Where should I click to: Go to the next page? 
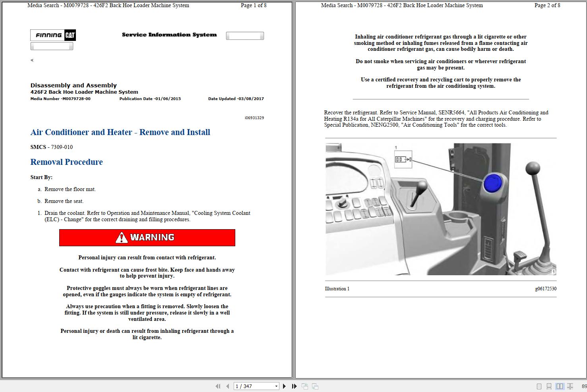pos(284,386)
